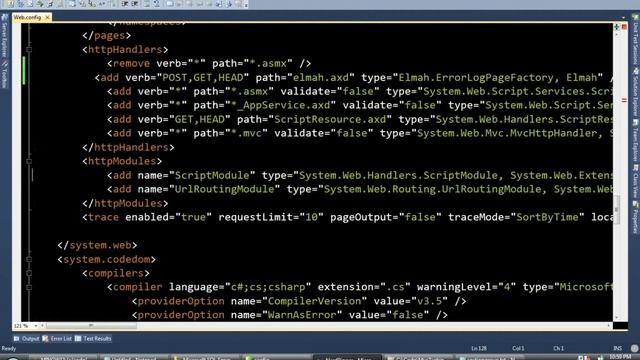
Task: Close the Web.config tab
Action: pyautogui.click(x=47, y=17)
